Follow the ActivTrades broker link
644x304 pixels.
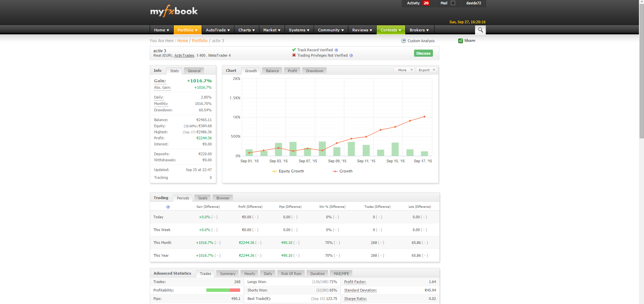pyautogui.click(x=184, y=56)
